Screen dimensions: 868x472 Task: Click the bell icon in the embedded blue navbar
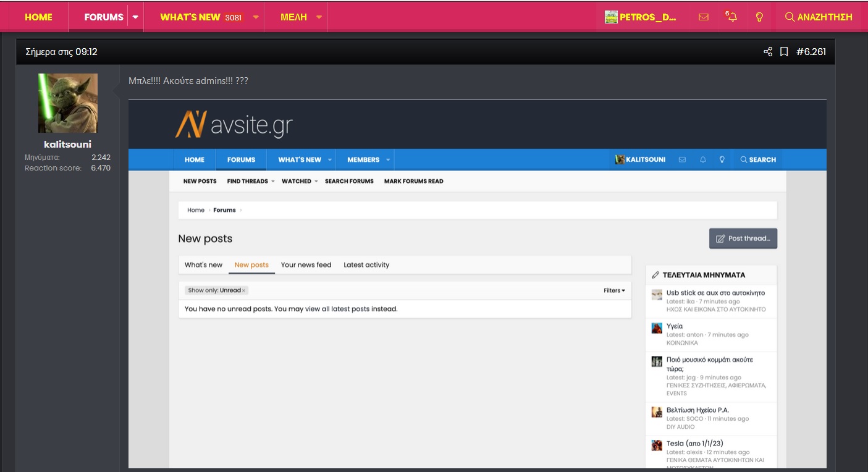(703, 159)
